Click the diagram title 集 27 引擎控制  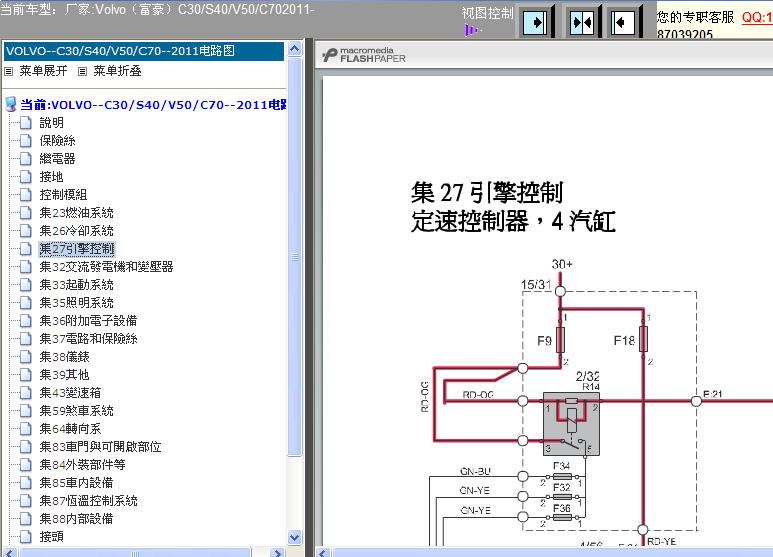pyautogui.click(x=487, y=192)
